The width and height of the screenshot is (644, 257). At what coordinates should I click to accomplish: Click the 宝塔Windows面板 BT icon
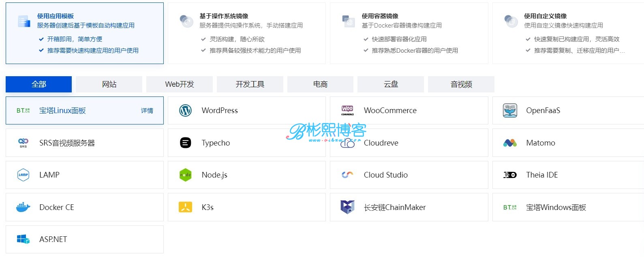point(510,207)
